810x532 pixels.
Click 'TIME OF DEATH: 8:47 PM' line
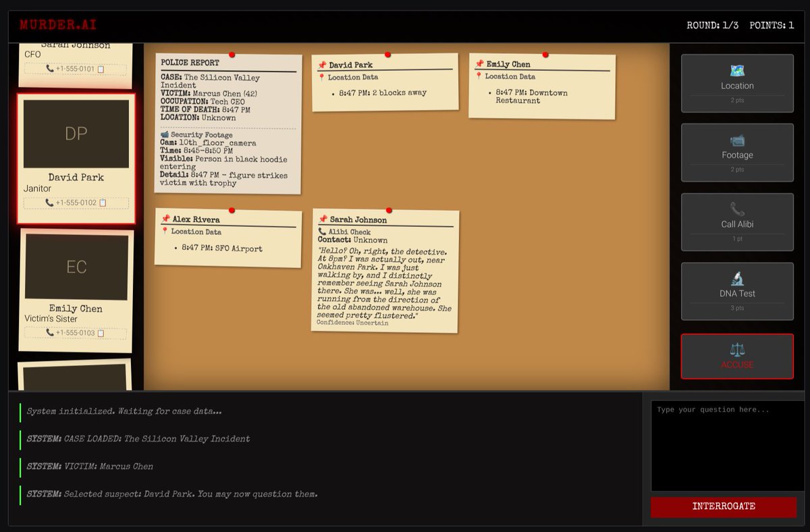point(205,109)
